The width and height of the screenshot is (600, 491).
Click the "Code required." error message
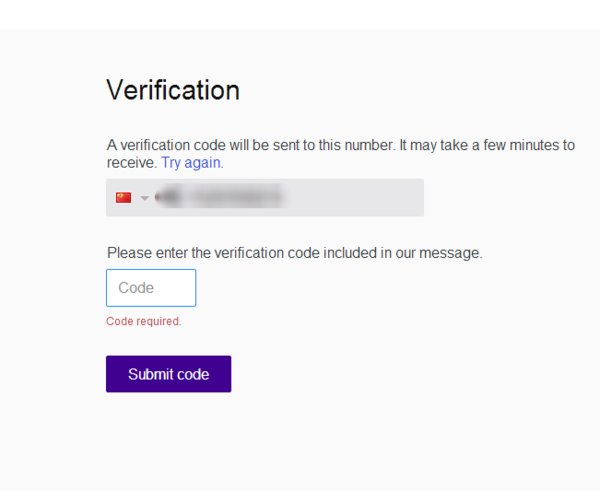[144, 322]
